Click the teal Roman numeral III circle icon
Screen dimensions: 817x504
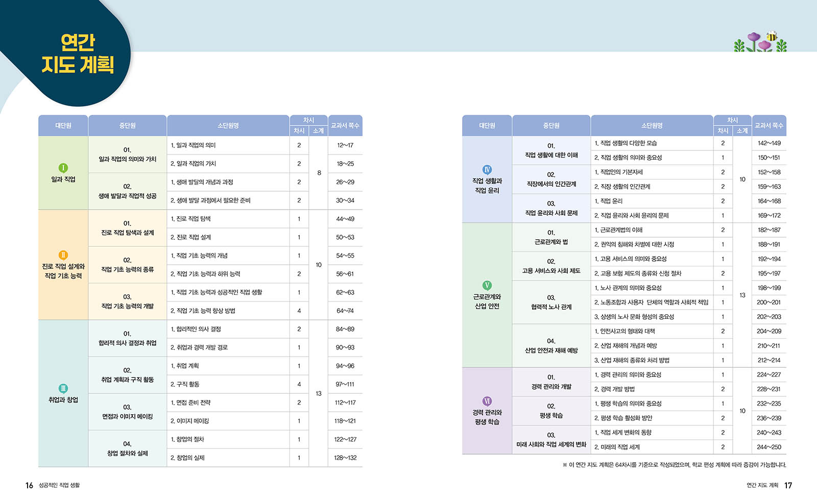tap(63, 389)
